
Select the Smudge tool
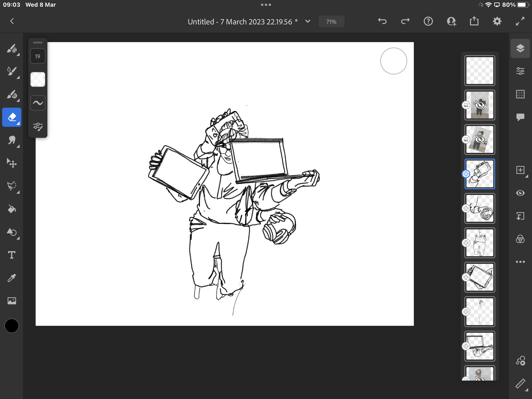pos(11,140)
